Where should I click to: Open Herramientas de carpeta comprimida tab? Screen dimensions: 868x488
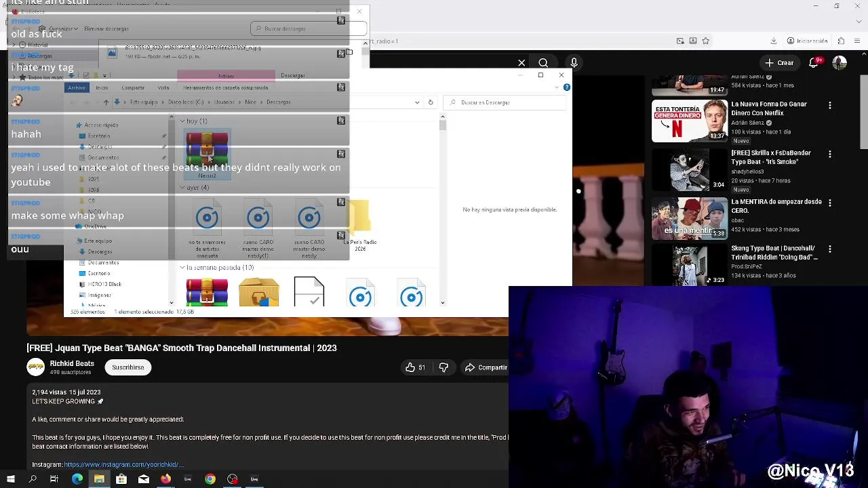(x=226, y=87)
